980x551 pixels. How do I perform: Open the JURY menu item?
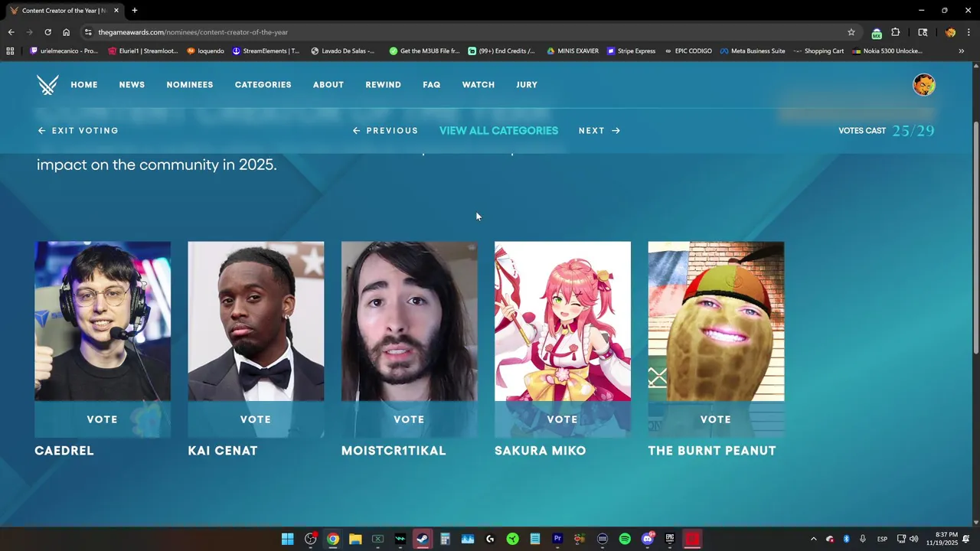tap(527, 85)
